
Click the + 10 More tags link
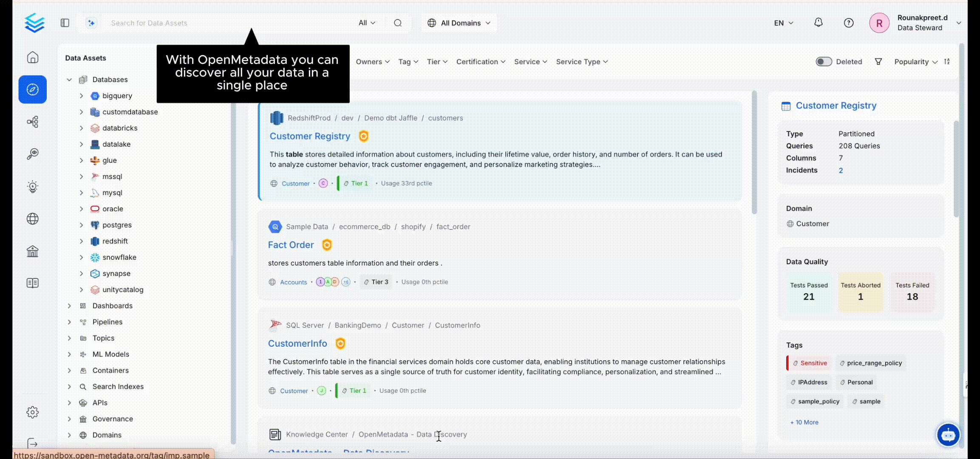(804, 422)
